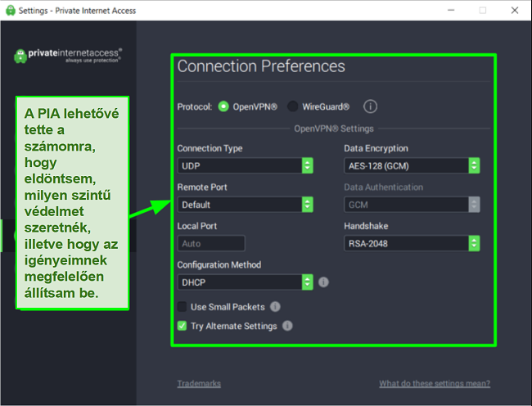Click the Configuration Method label

[219, 264]
